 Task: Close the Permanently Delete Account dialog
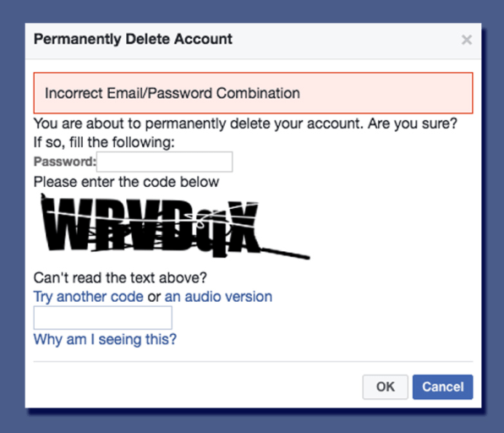(467, 40)
